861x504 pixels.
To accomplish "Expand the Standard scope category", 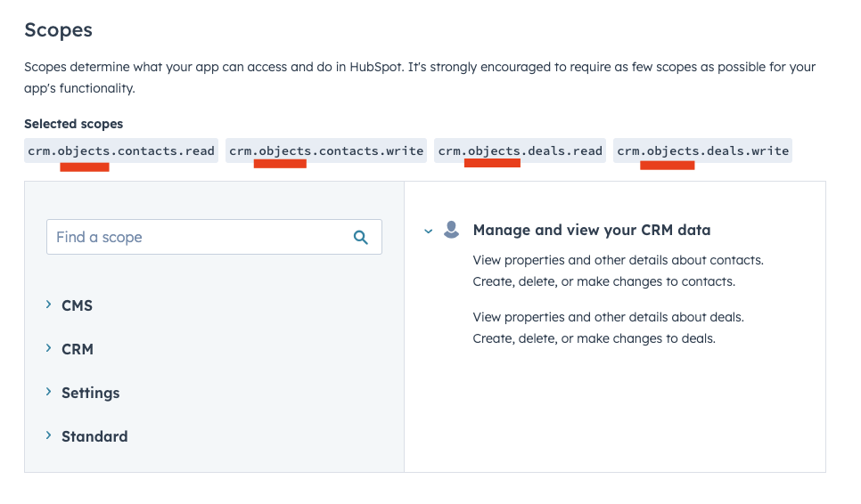I will coord(48,435).
